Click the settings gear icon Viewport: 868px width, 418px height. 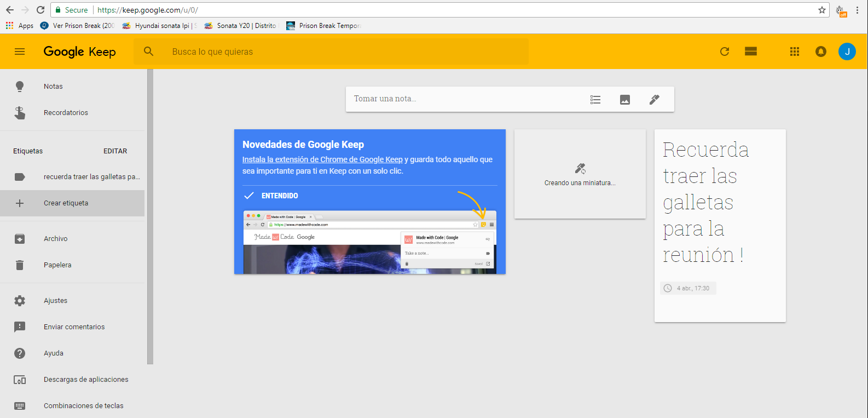pyautogui.click(x=20, y=300)
